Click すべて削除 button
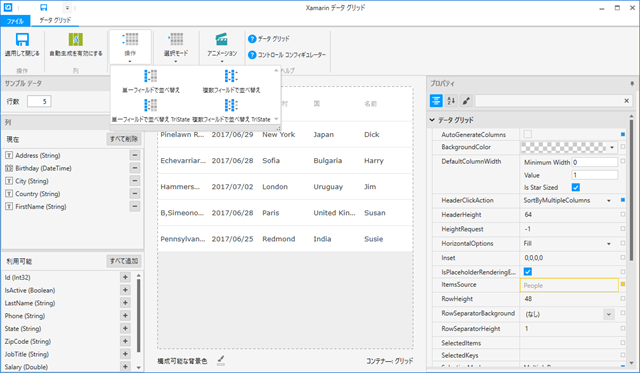This screenshot has height=373, width=640. point(124,139)
